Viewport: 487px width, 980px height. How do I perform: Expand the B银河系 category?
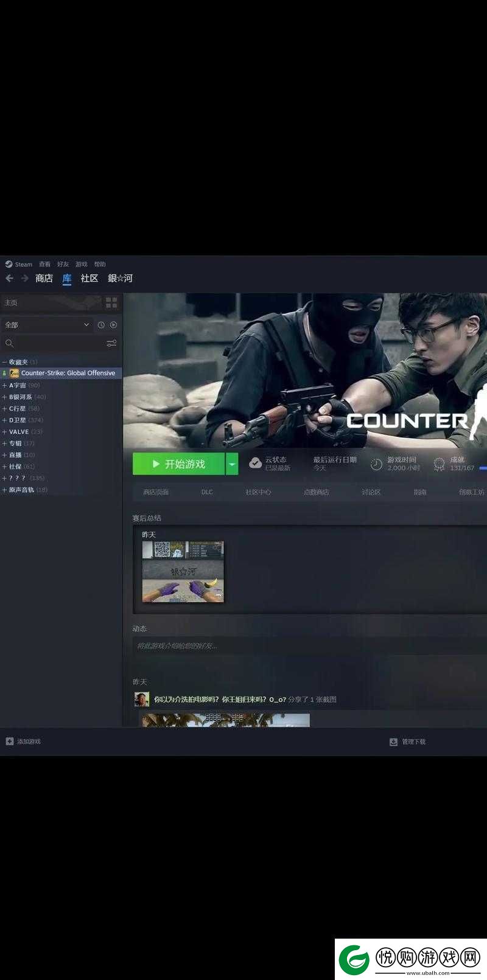coord(4,397)
